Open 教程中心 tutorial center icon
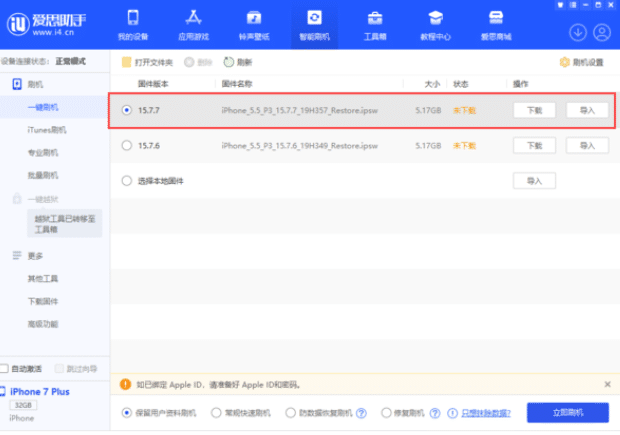The image size is (620, 435). (435, 19)
